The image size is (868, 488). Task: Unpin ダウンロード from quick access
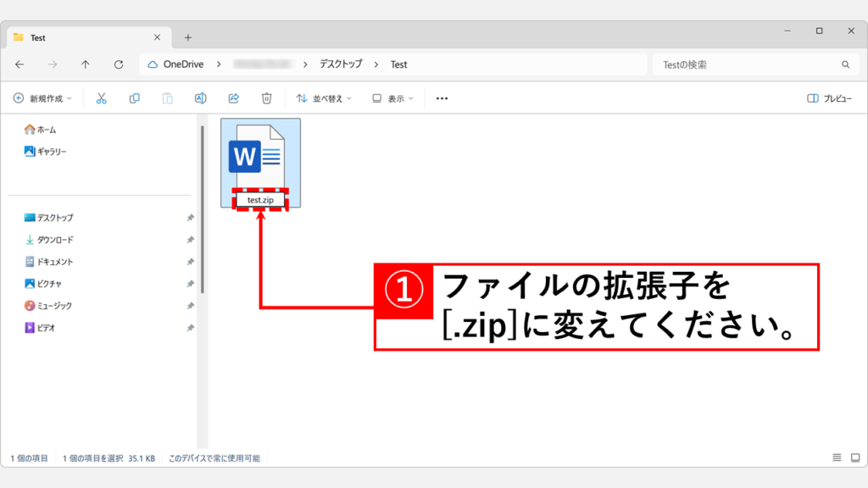click(191, 240)
